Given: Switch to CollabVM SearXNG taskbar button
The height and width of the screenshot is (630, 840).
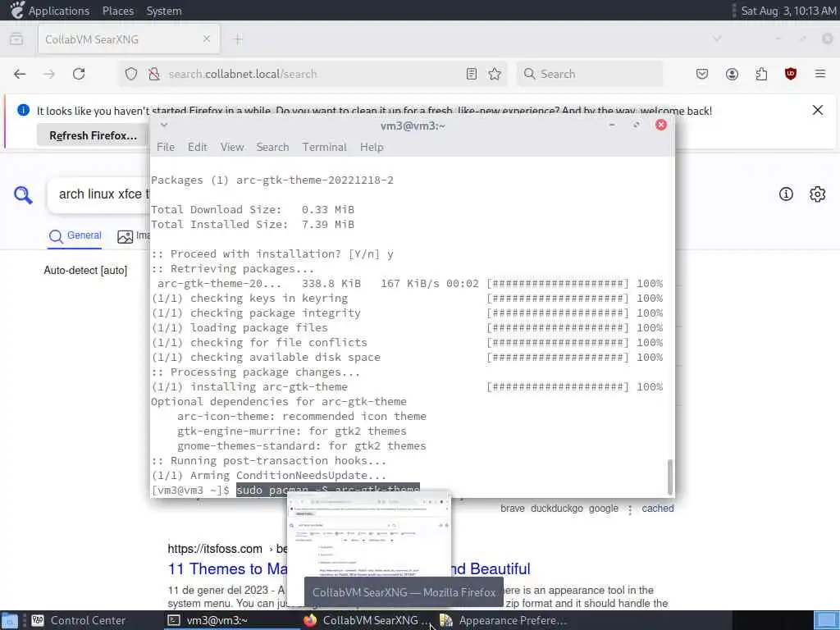Looking at the screenshot, I should click(x=367, y=620).
